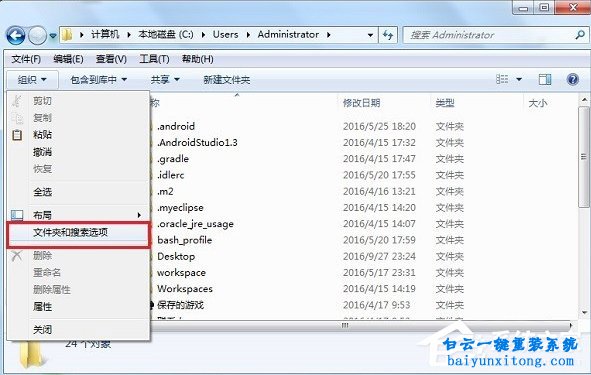Click the folder icon in address bar
591x375 pixels.
[x=67, y=35]
